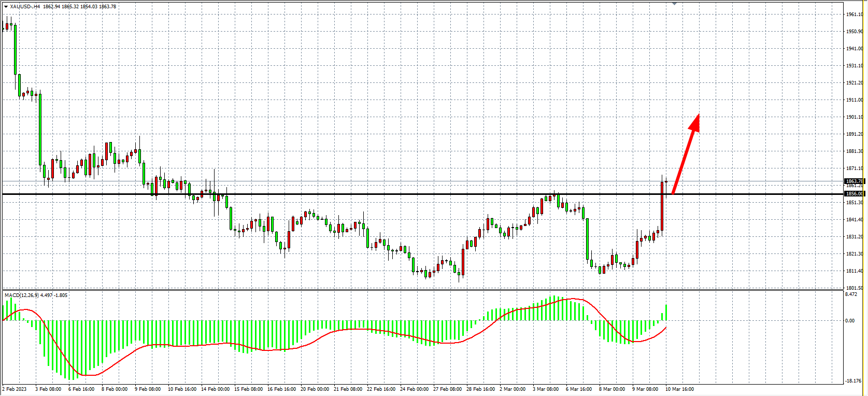This screenshot has height=396, width=868.
Task: Click the 1863.78 current price tag
Action: point(854,181)
